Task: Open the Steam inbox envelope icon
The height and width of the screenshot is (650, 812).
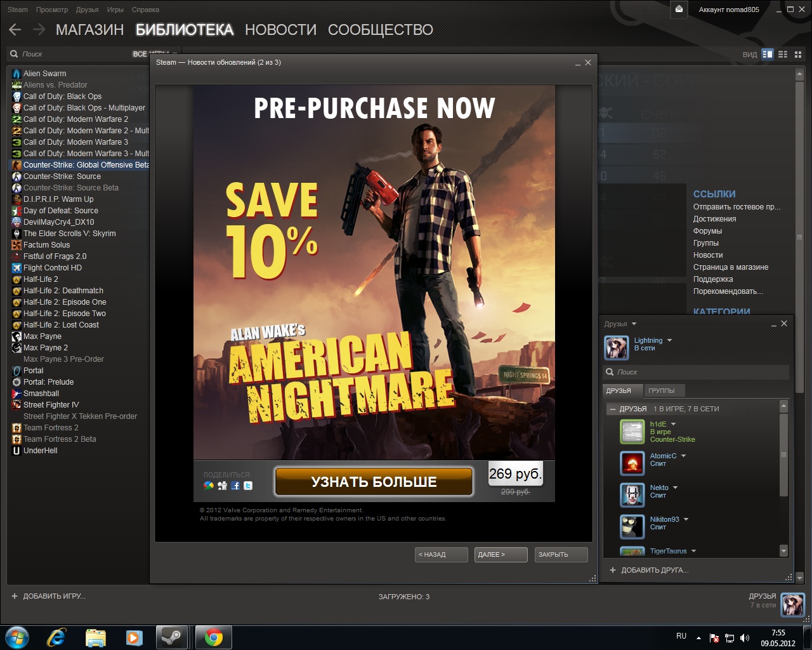Action: click(x=679, y=10)
